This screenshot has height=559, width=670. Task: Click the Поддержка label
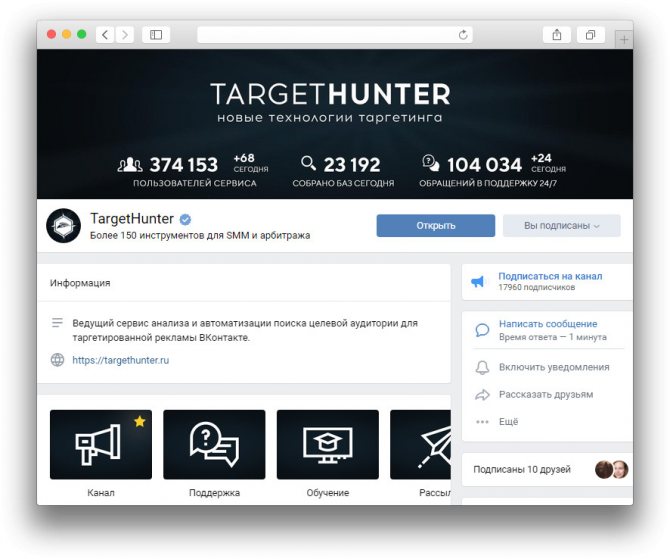click(x=215, y=493)
